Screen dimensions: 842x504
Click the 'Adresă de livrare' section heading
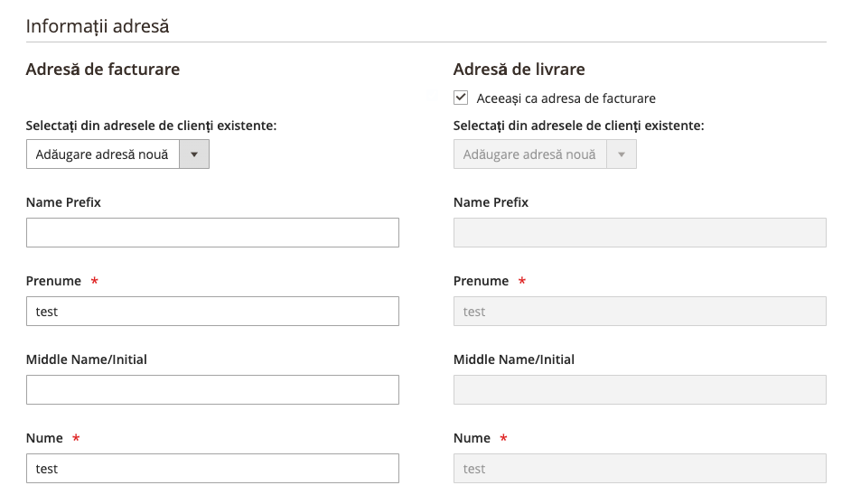click(519, 70)
